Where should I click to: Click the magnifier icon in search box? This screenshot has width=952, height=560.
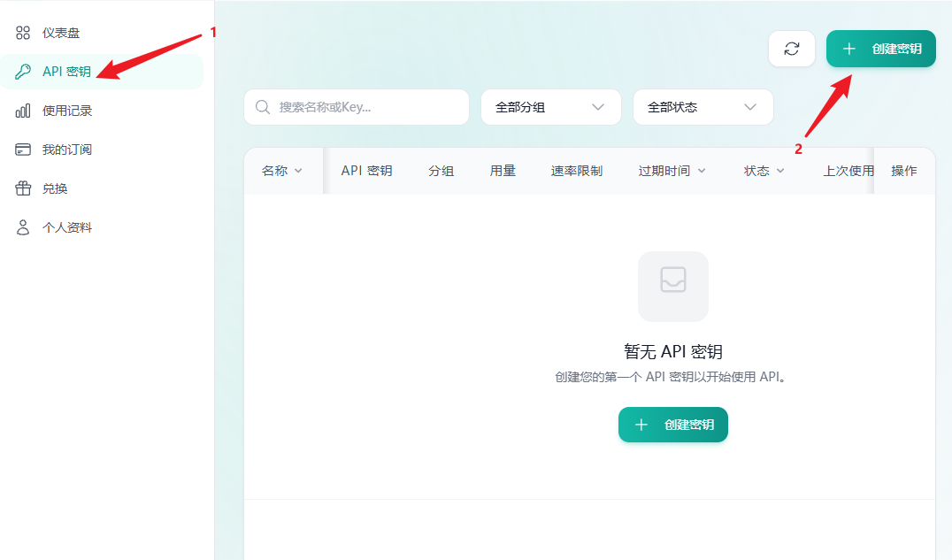tap(262, 107)
